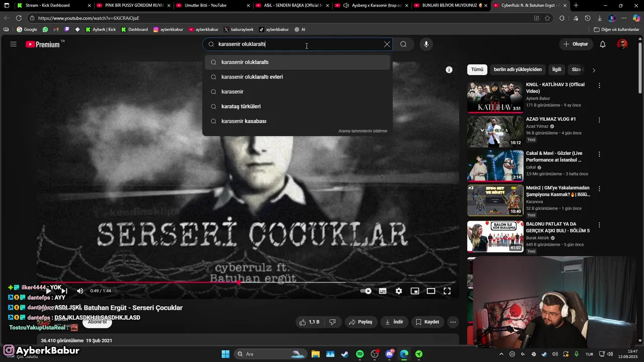The image size is (644, 362).
Task: Select the plain karasenir suggestion
Action: click(x=297, y=92)
